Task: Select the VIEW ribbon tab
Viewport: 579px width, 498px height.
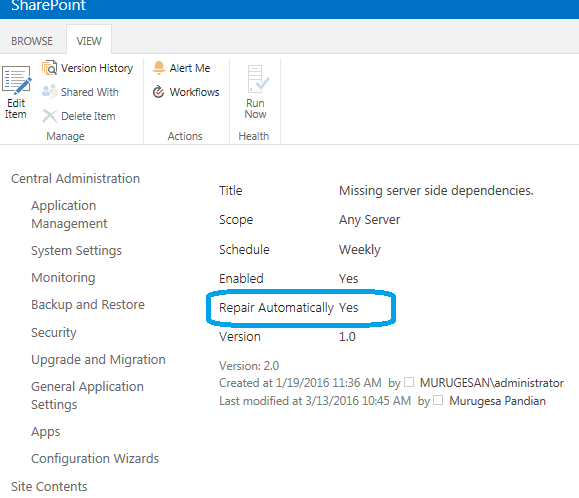Action: point(89,41)
